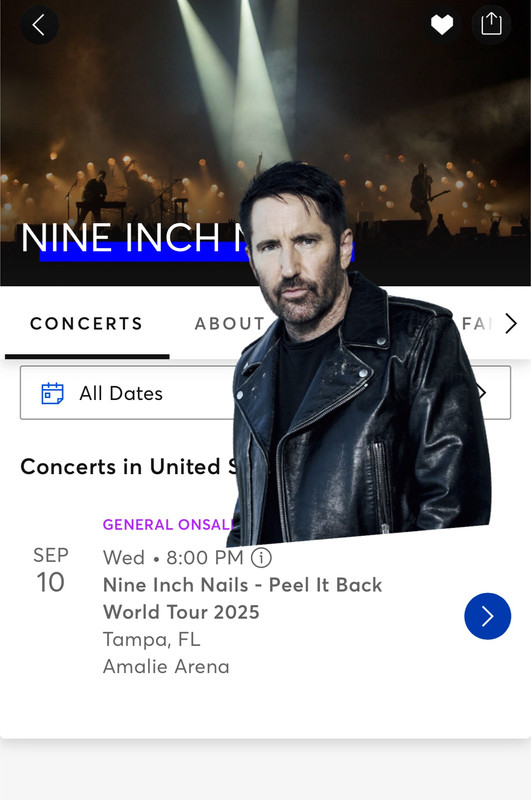Open the share icon
Screen dimensions: 531x800
[491, 24]
